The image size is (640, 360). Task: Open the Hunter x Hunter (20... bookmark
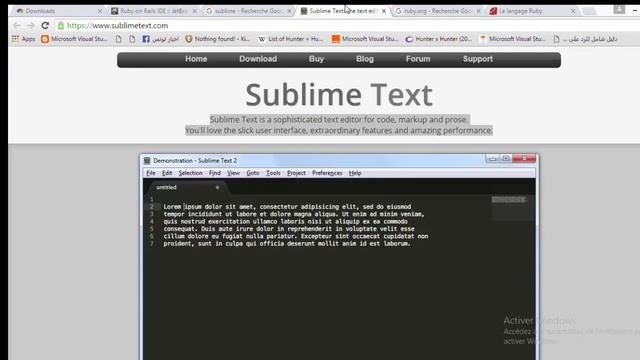(x=438, y=39)
